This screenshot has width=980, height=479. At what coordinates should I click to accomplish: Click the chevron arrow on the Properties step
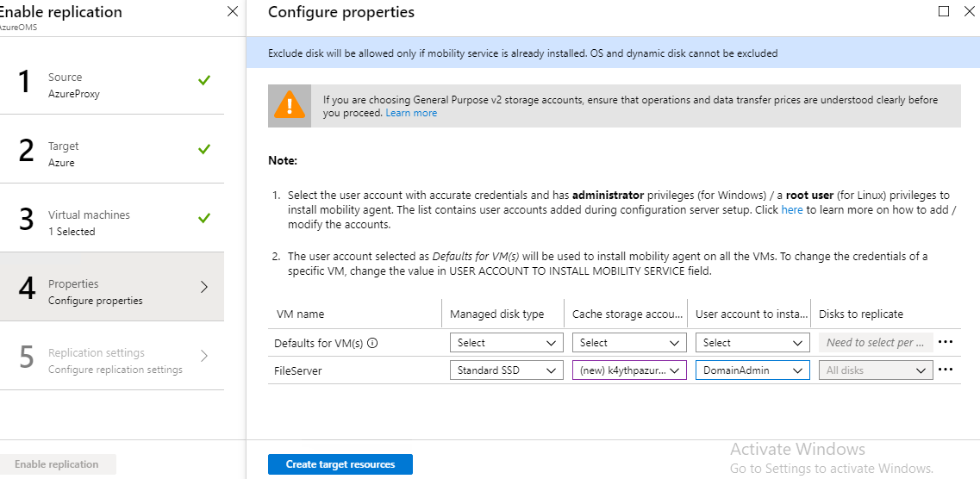point(204,287)
